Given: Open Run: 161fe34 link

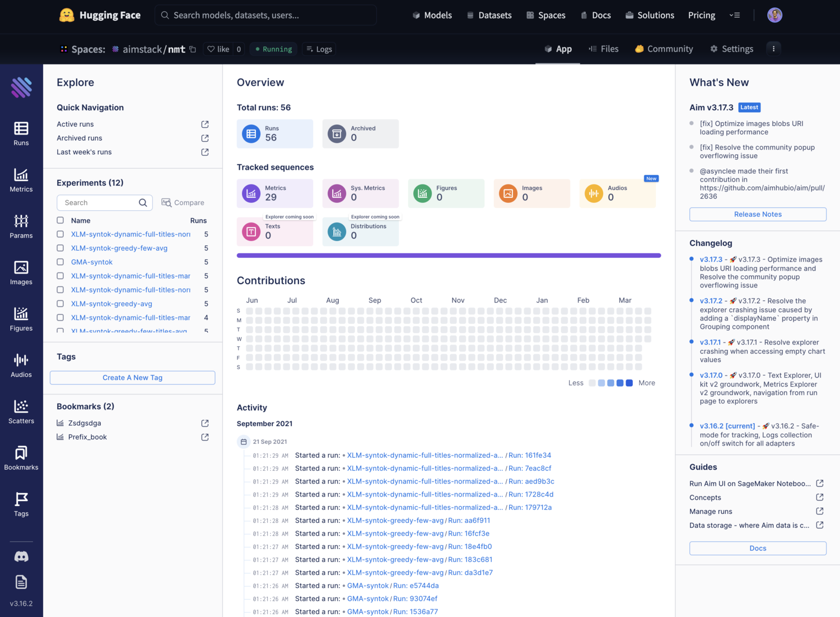Looking at the screenshot, I should click(530, 455).
